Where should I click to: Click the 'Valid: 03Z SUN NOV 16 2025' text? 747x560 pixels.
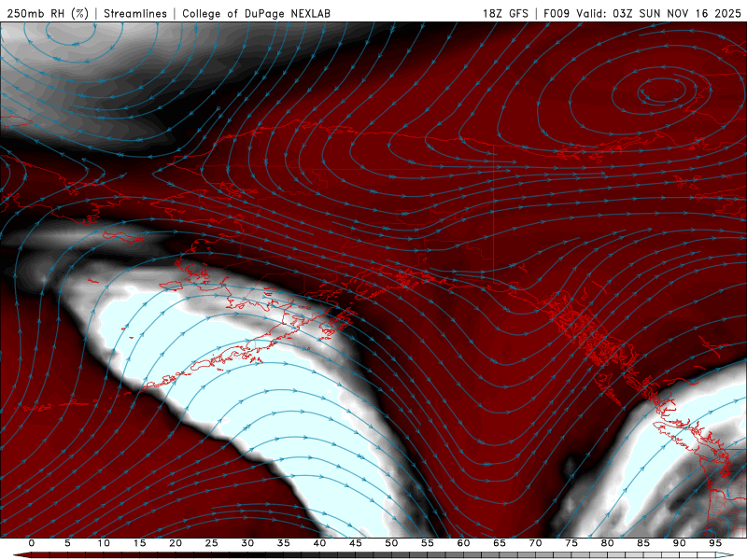pyautogui.click(x=659, y=13)
